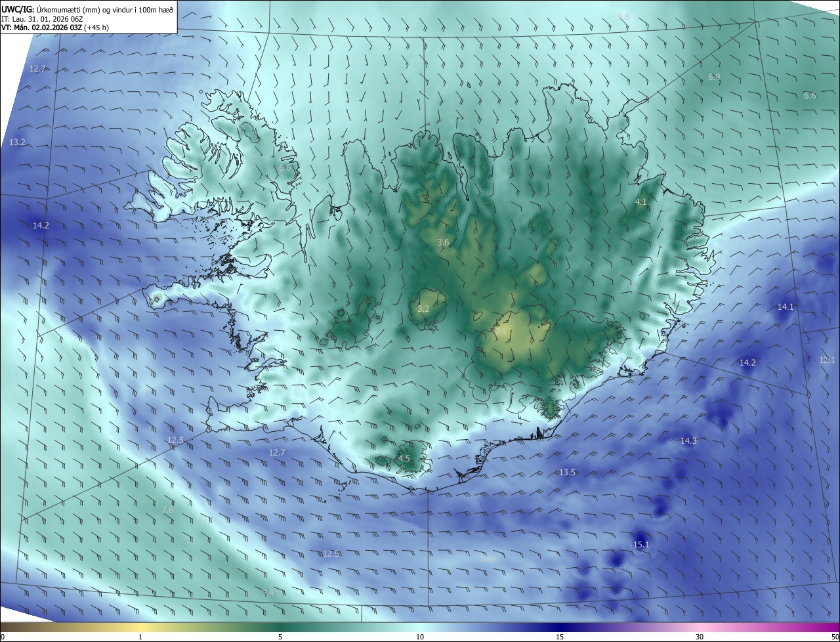The height and width of the screenshot is (642, 840).
Task: Click the 13.5 value off the south coast
Action: [x=567, y=473]
